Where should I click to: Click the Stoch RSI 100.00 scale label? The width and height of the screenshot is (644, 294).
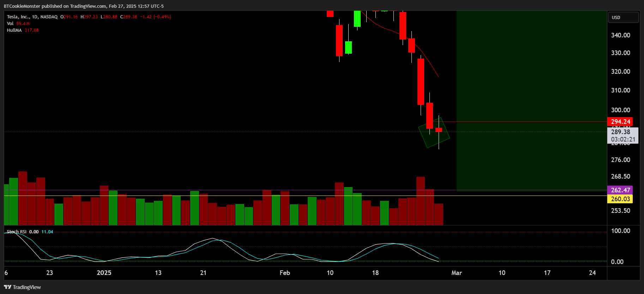pyautogui.click(x=621, y=230)
